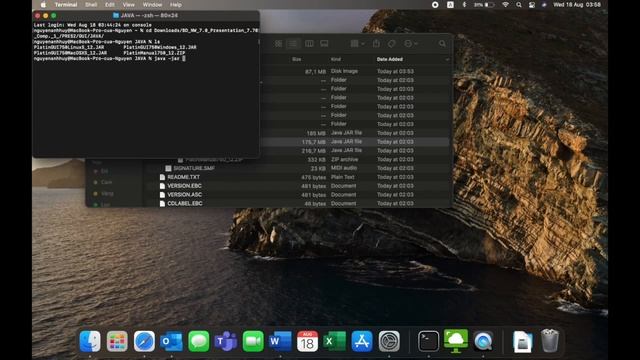Switch Finder to list view
Image resolution: width=640 pixels, height=360 pixels.
[293, 44]
